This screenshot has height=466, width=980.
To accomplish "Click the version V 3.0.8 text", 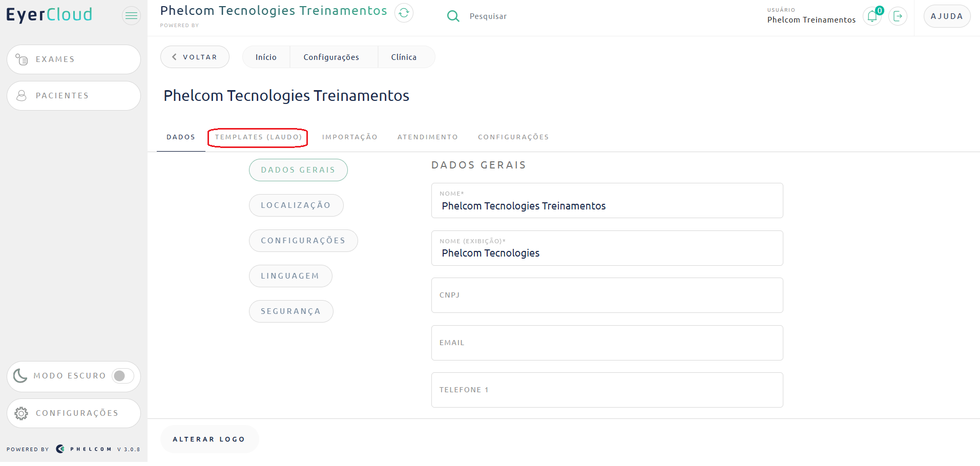I will pos(129,450).
